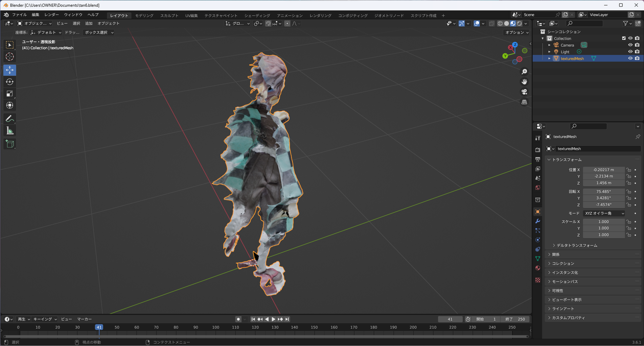Open the オプション dropdown
This screenshot has width=644, height=346.
tap(516, 32)
